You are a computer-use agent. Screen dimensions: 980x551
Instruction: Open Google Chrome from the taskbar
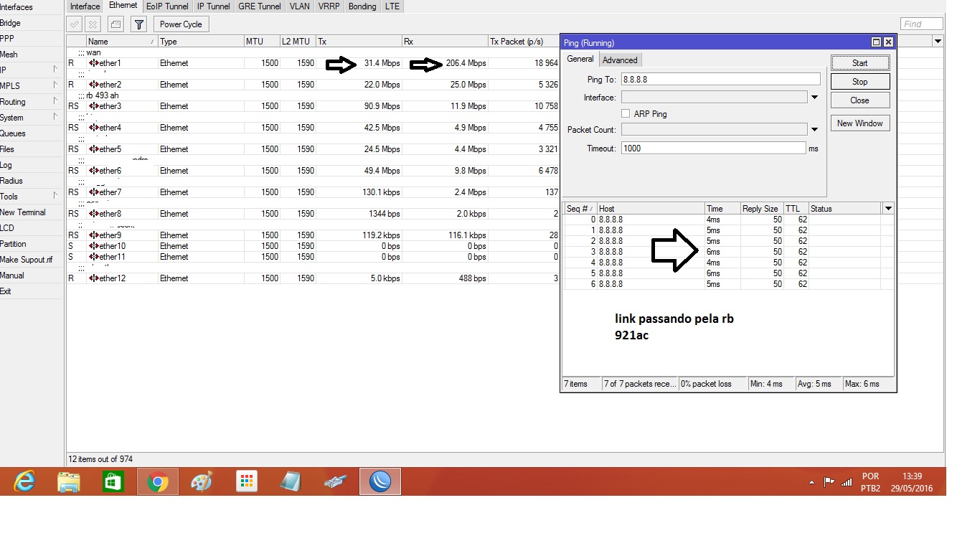pos(158,482)
